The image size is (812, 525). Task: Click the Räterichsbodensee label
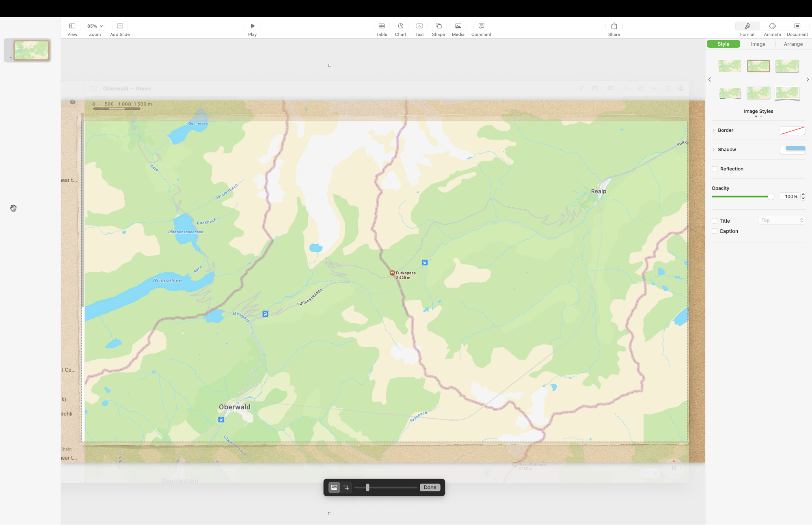pos(186,232)
